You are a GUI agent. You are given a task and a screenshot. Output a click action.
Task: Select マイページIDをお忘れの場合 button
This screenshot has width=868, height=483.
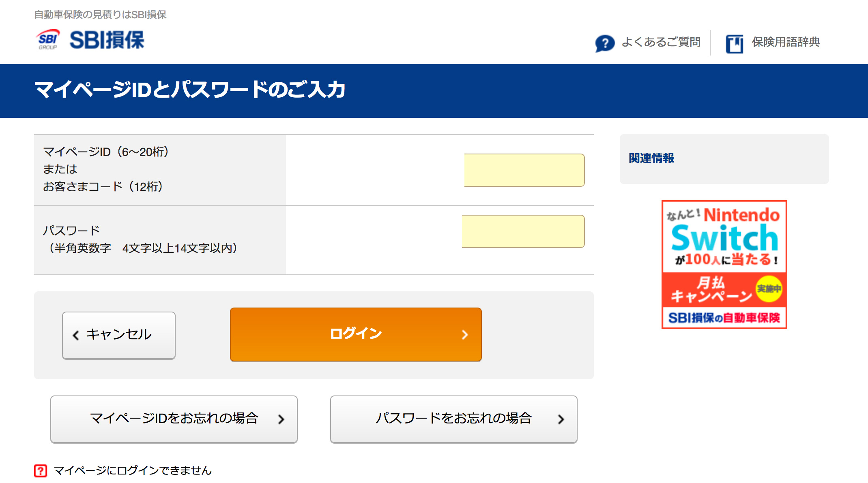174,419
